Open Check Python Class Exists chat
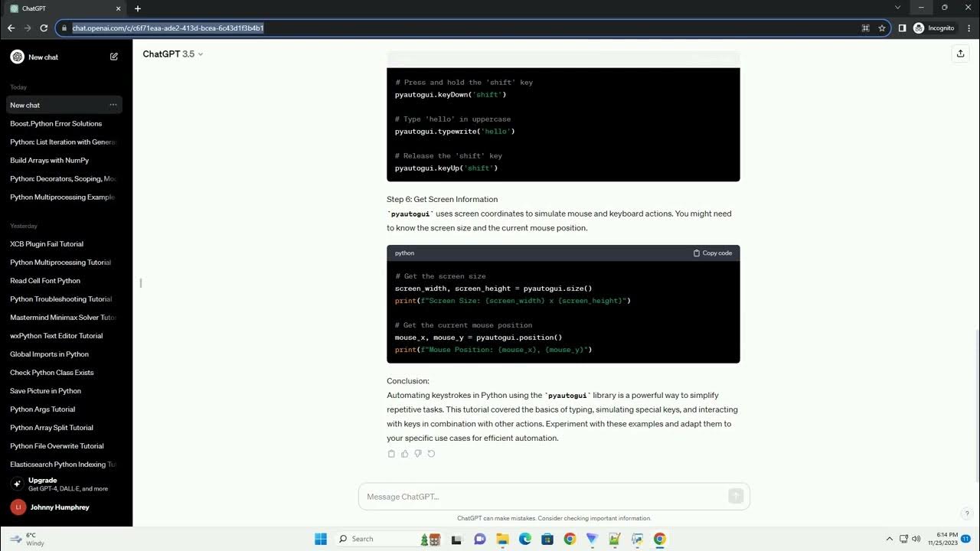This screenshot has height=551, width=980. (64, 372)
